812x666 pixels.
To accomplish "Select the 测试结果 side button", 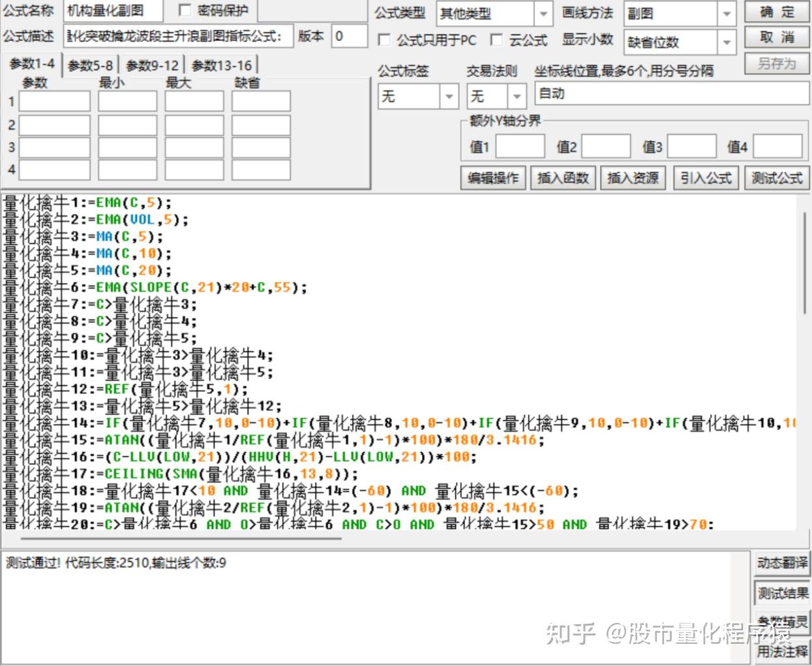I will point(781,593).
